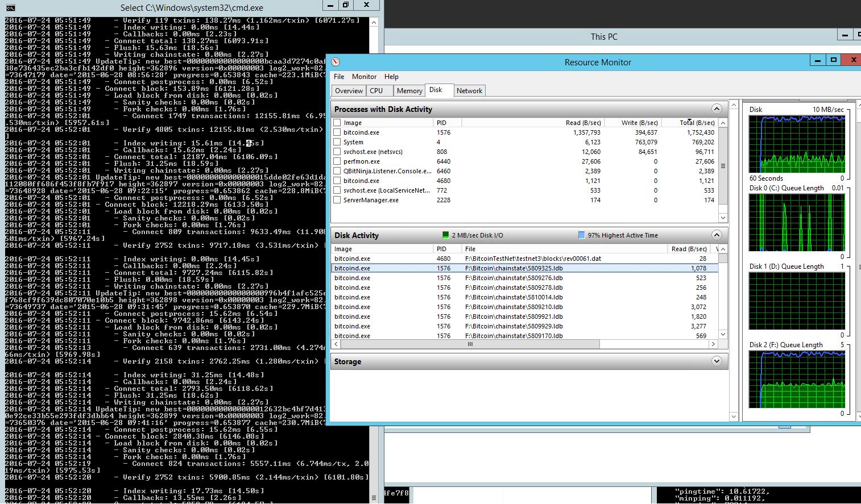Click green Disk I/O indicator square
Screen dimensions: 861x504
446,235
